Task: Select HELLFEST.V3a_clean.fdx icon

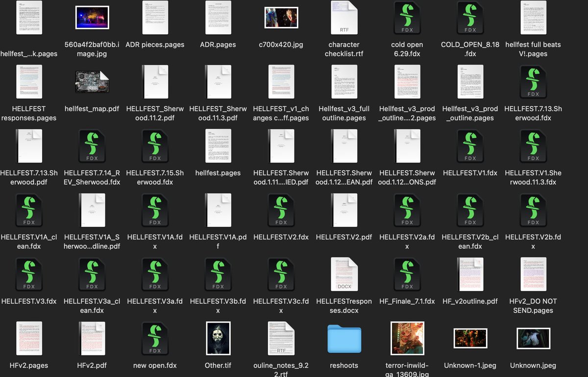Action: point(92,274)
